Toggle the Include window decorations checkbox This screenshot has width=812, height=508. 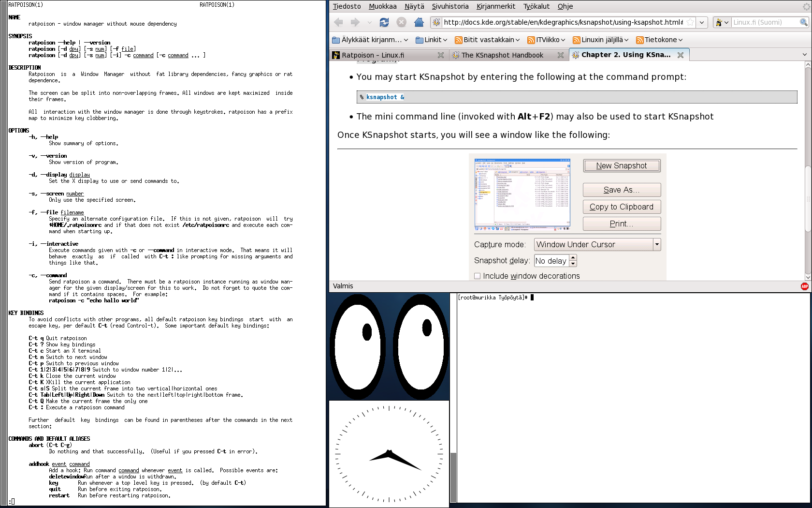click(478, 276)
